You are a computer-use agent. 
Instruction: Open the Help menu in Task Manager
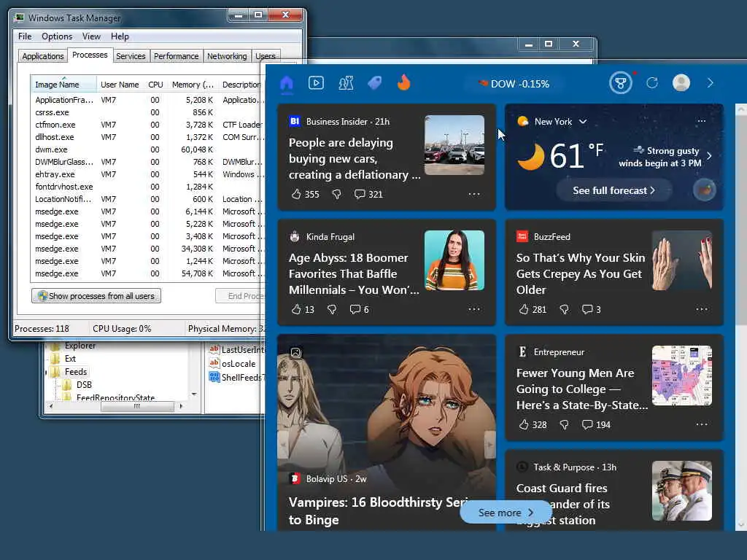(x=120, y=36)
